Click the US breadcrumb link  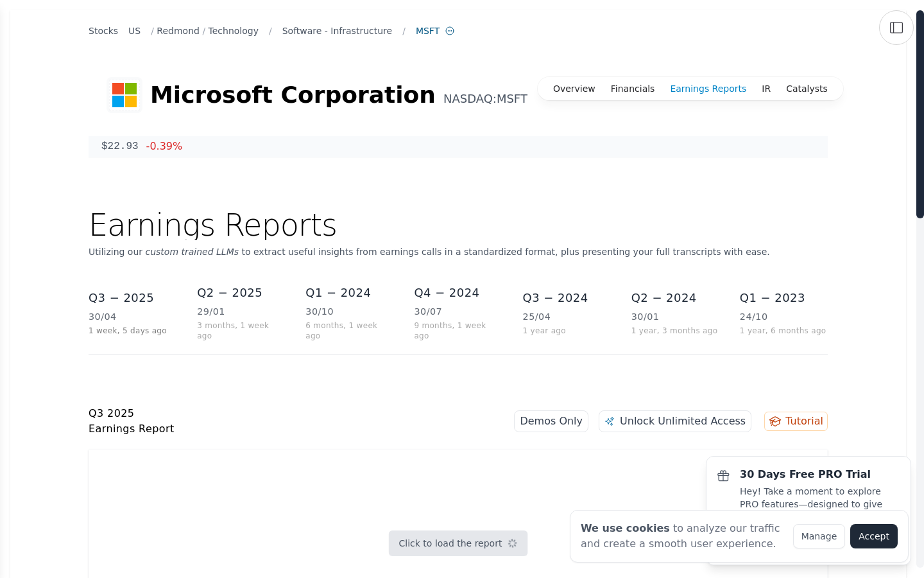tap(134, 31)
